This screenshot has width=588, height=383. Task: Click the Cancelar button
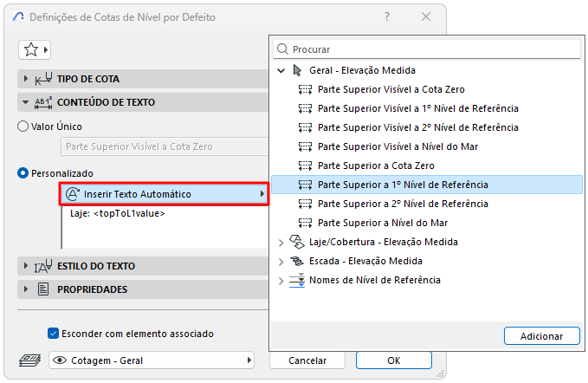pyautogui.click(x=307, y=360)
